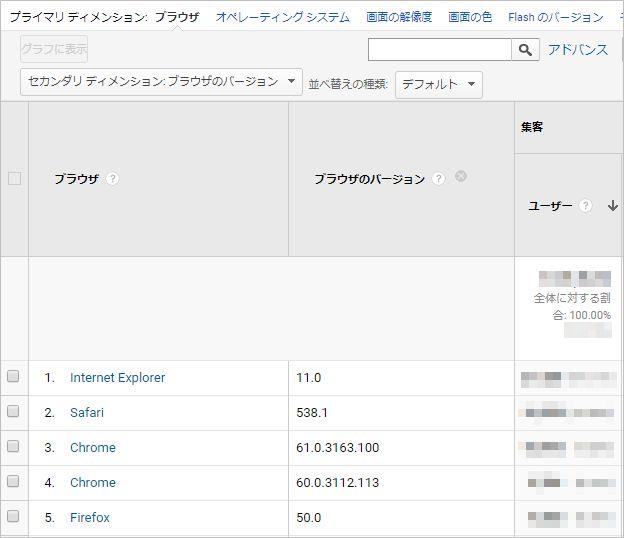Switch to 画面の色 dimension

coord(470,17)
